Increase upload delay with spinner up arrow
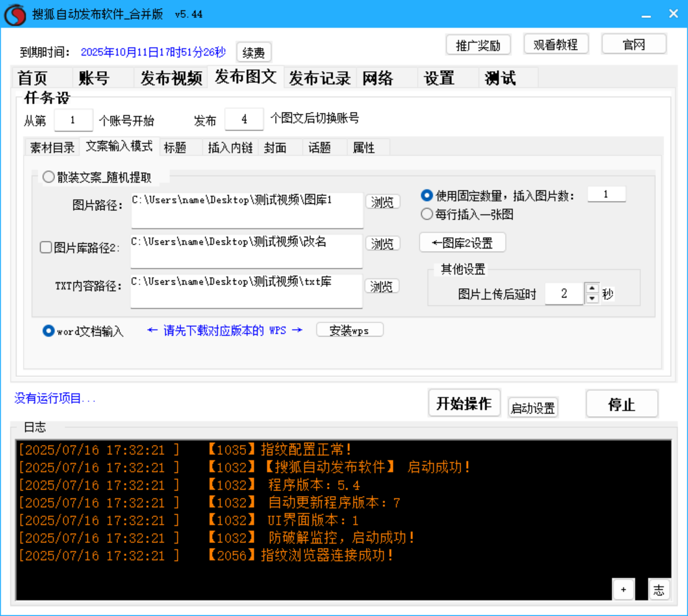This screenshot has width=688, height=616. tap(592, 288)
